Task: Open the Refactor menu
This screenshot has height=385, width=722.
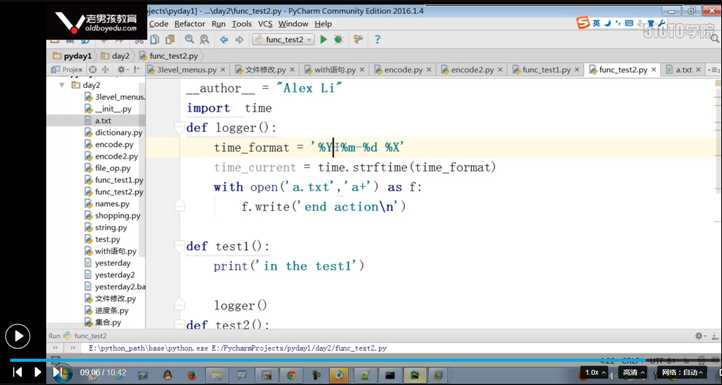Action: [190, 24]
